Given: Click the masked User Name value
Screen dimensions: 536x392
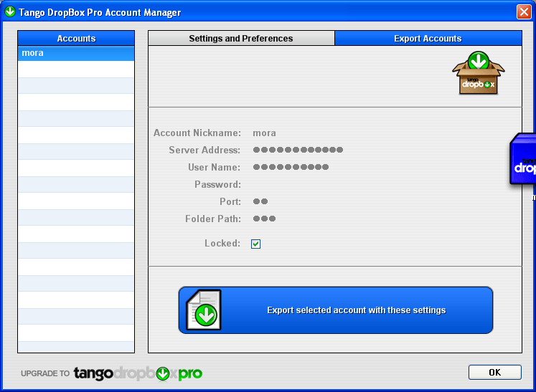Looking at the screenshot, I should (x=291, y=167).
